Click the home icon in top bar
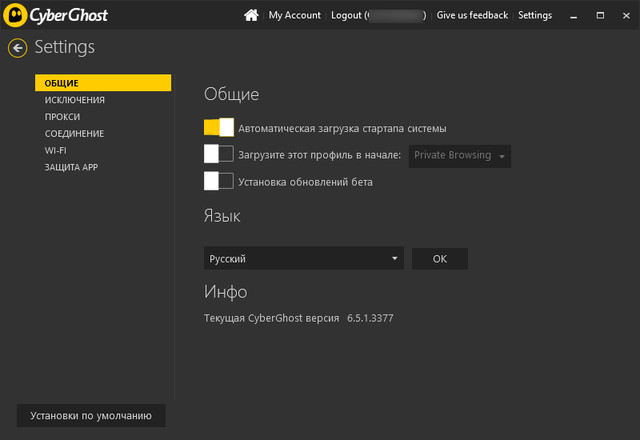 coord(251,16)
